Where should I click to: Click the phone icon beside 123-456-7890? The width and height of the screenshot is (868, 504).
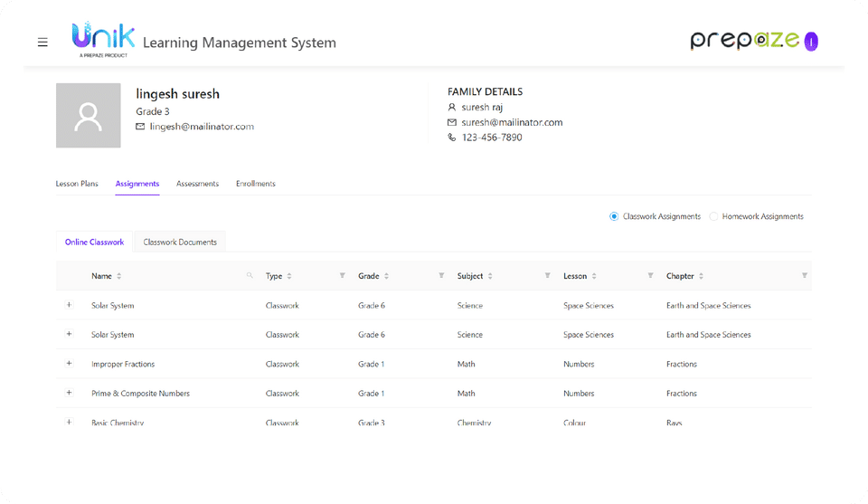[452, 138]
